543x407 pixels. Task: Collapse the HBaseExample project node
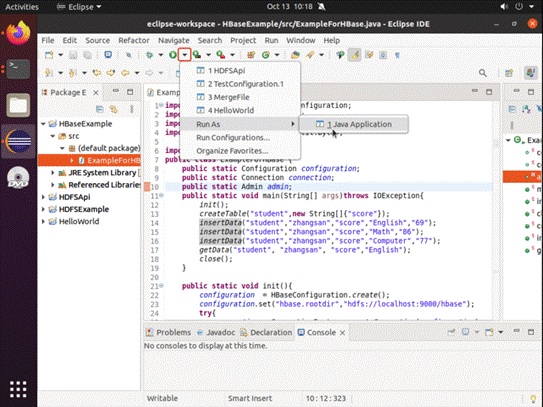tap(43, 124)
